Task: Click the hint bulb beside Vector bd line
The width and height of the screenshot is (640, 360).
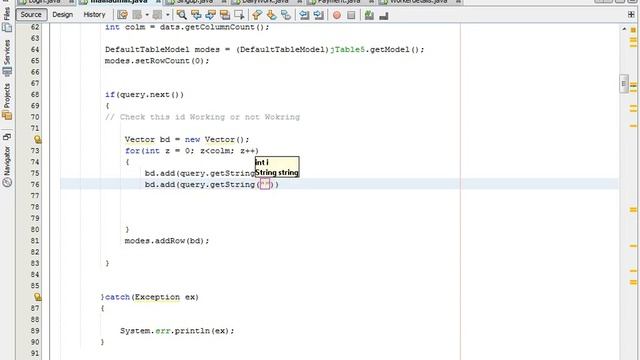Action: click(38, 140)
